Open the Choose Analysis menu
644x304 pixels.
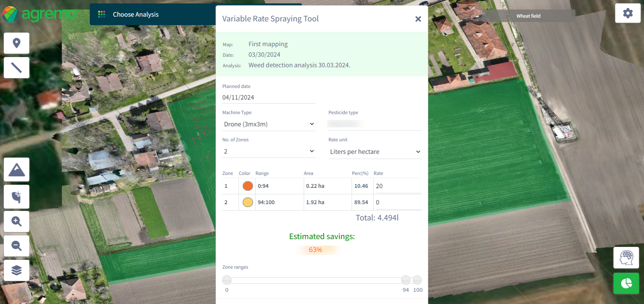click(x=135, y=14)
